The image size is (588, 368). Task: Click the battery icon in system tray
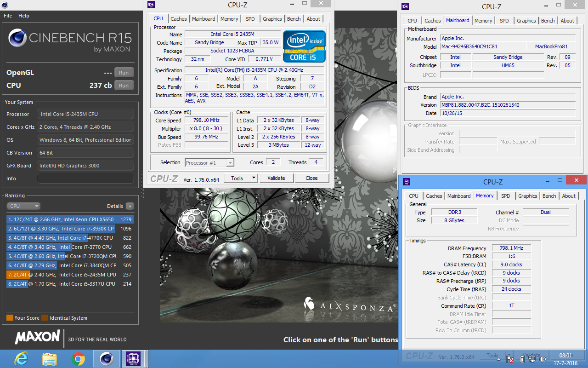coord(522,358)
